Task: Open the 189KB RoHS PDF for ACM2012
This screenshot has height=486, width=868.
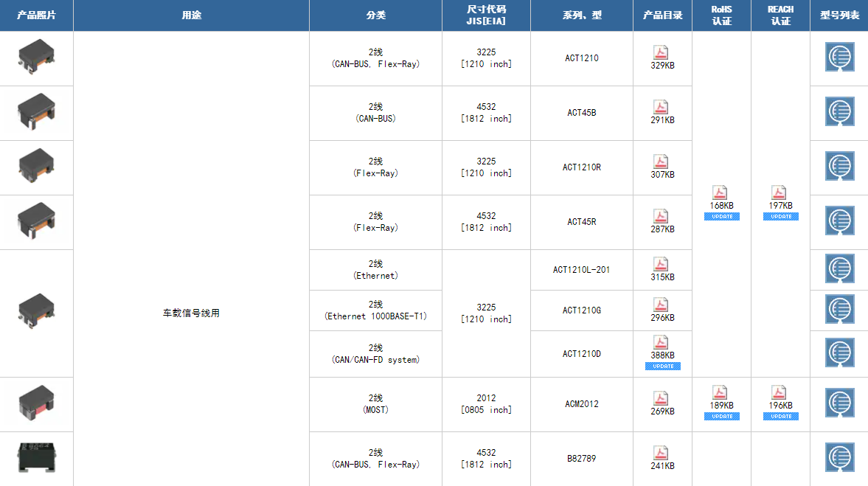Action: point(721,393)
